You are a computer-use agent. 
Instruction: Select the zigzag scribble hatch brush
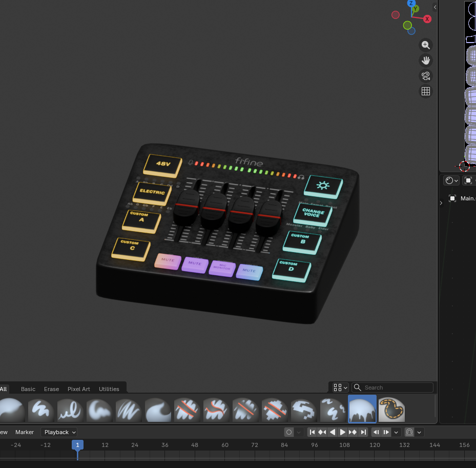(128, 409)
